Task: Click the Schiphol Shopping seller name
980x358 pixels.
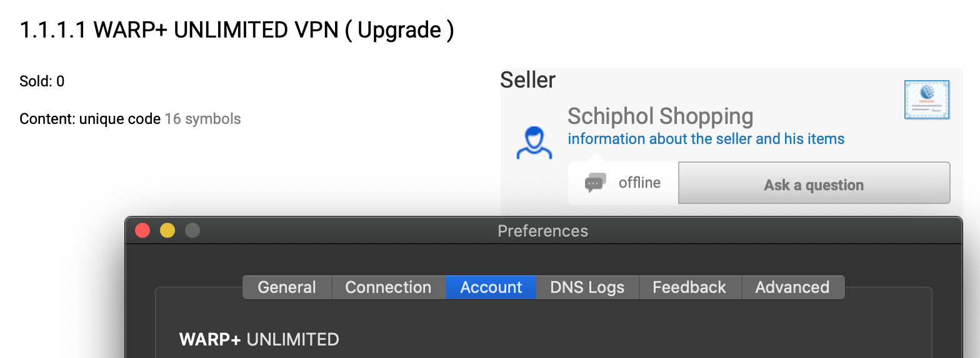Action: pyautogui.click(x=660, y=116)
